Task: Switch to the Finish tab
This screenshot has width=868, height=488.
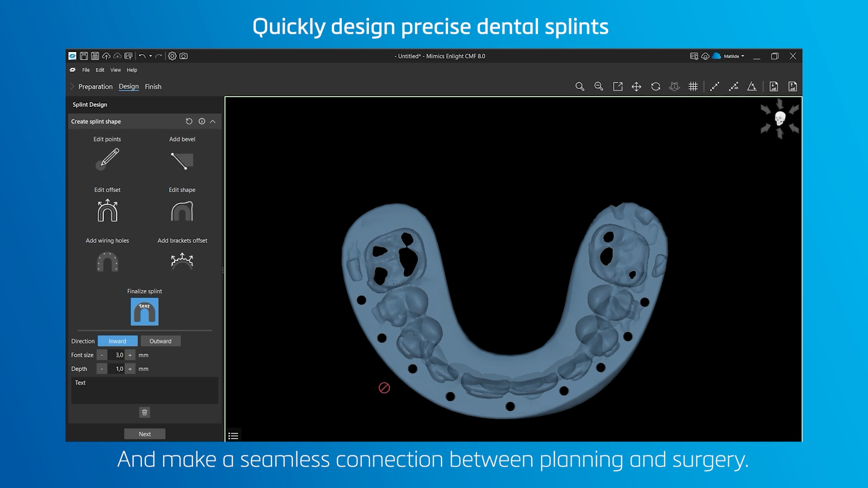Action: click(x=153, y=87)
